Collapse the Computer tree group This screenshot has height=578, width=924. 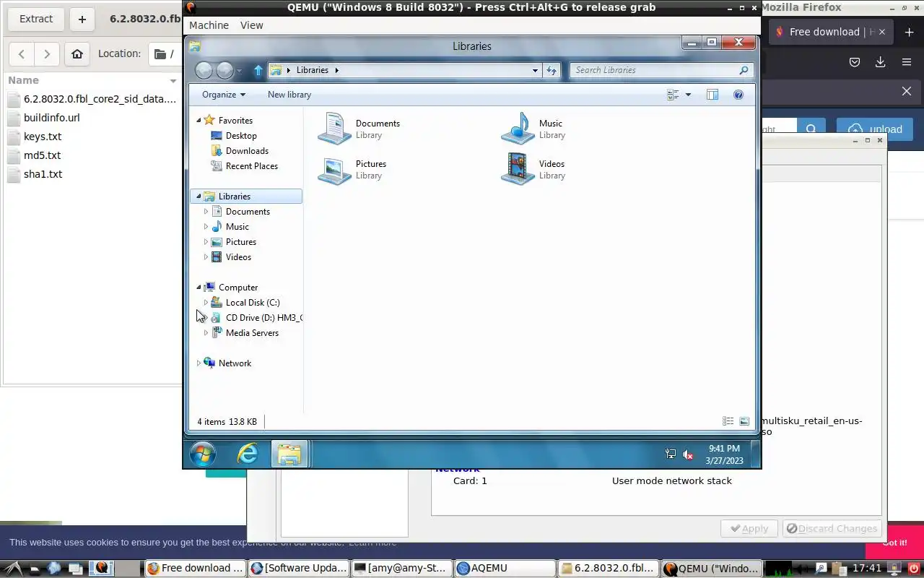199,287
